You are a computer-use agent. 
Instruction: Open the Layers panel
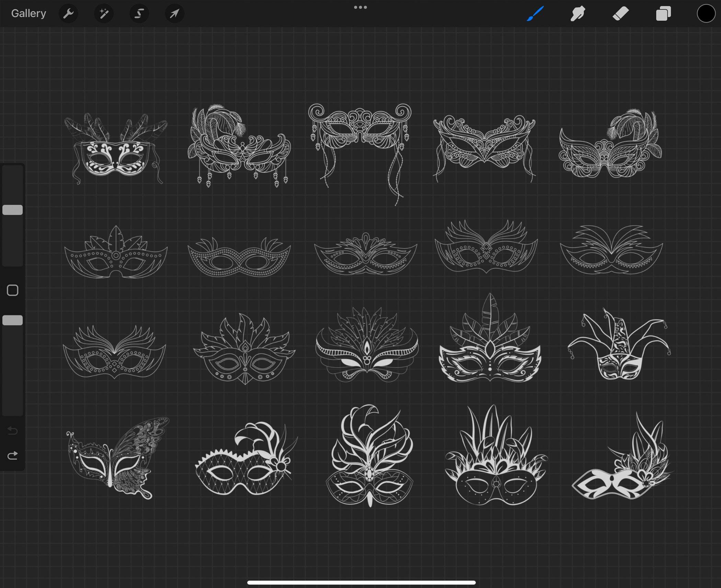(663, 13)
